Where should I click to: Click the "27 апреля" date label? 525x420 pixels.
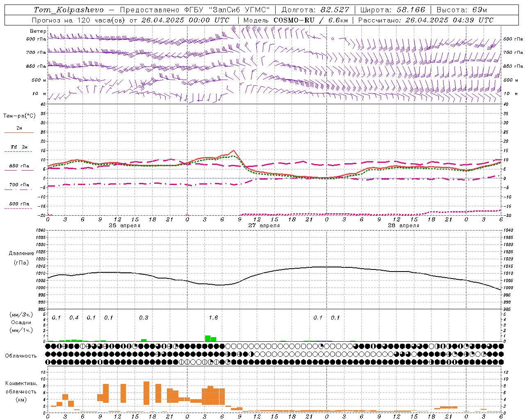coord(264,226)
